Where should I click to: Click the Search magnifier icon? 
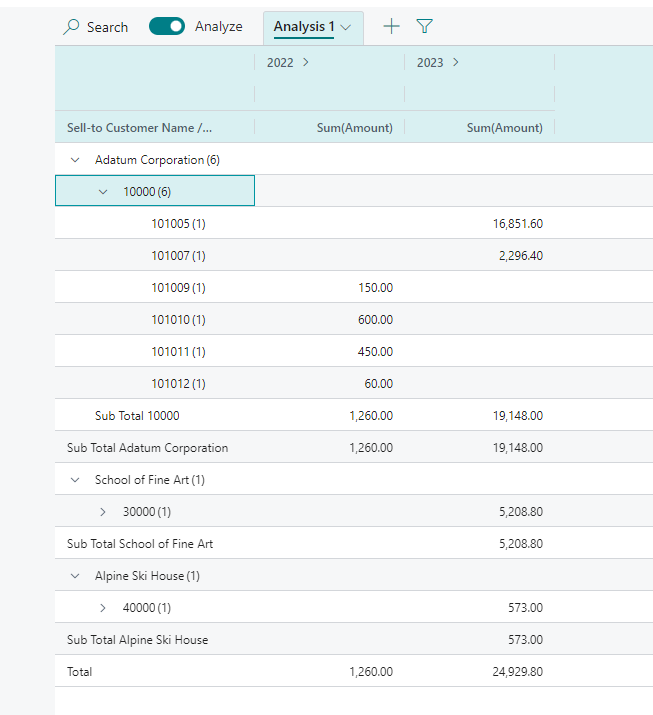click(71, 27)
